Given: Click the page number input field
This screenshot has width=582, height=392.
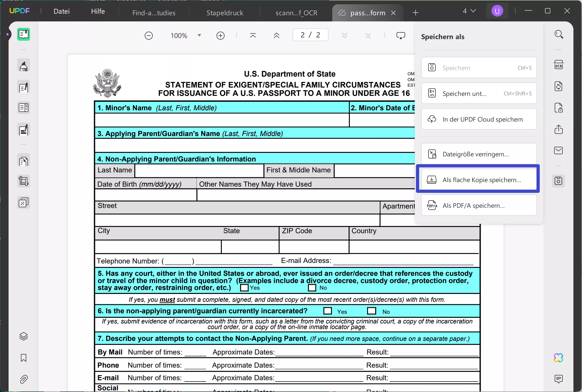Looking at the screenshot, I should [310, 35].
